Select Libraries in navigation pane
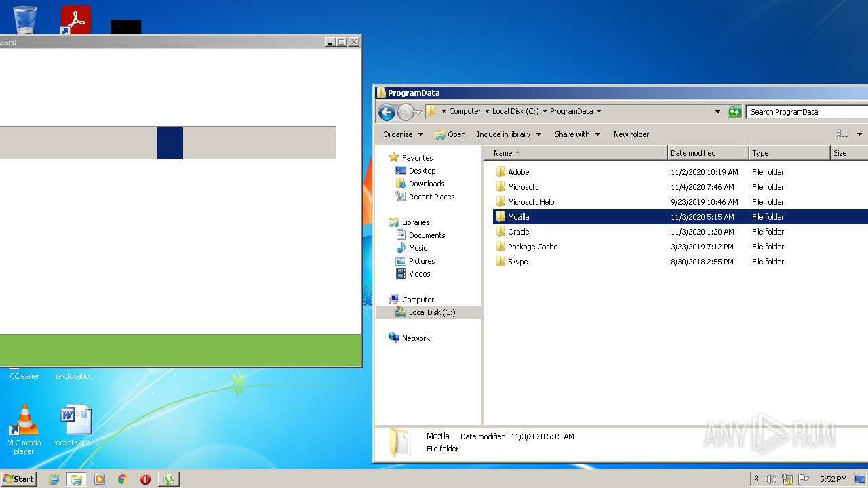The height and width of the screenshot is (488, 868). point(410,222)
